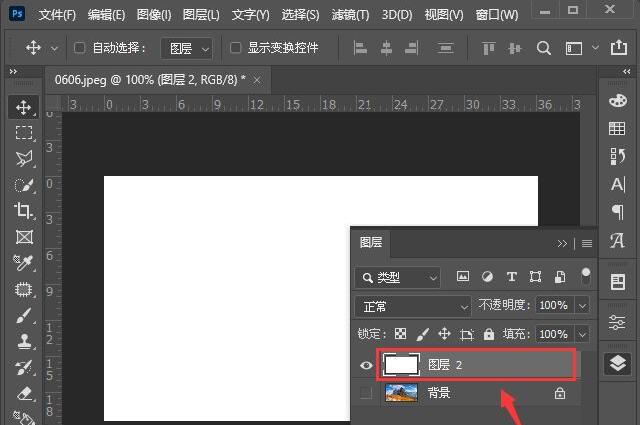Select the History Brush tool
640x425 pixels.
coord(24,367)
